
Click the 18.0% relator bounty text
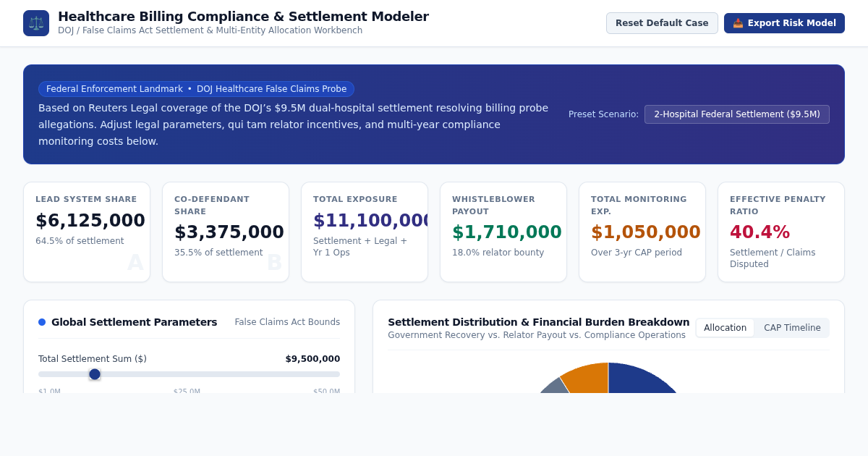[x=498, y=253]
